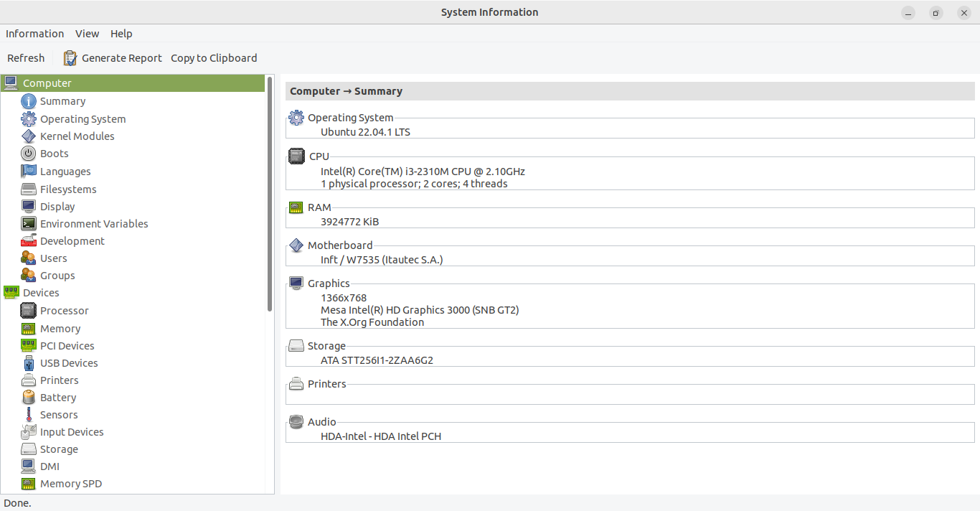
Task: Click the Boots power icon
Action: click(x=29, y=154)
